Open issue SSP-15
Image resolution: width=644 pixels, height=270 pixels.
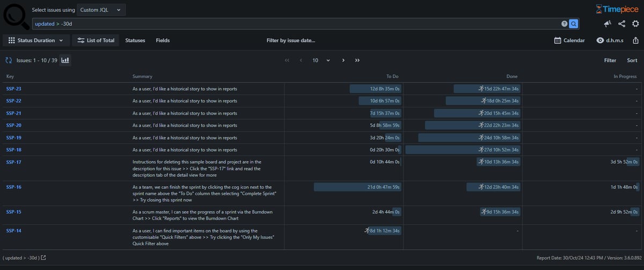pyautogui.click(x=13, y=212)
